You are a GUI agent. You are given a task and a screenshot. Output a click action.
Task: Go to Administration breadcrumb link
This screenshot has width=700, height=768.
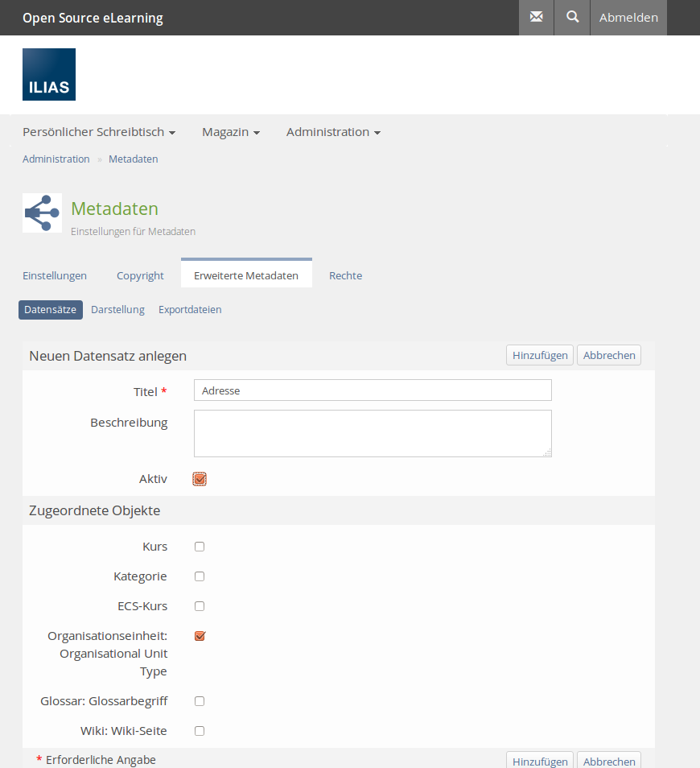coord(56,159)
